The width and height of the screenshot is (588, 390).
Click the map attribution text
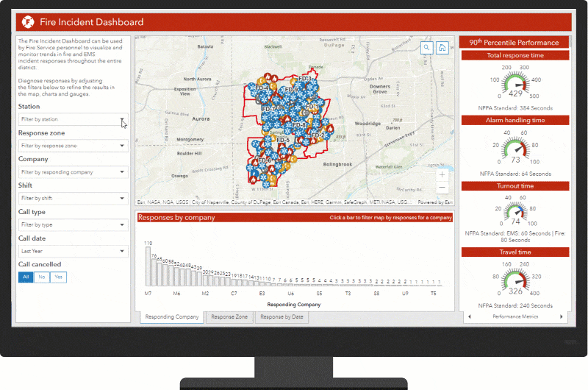tap(273, 202)
